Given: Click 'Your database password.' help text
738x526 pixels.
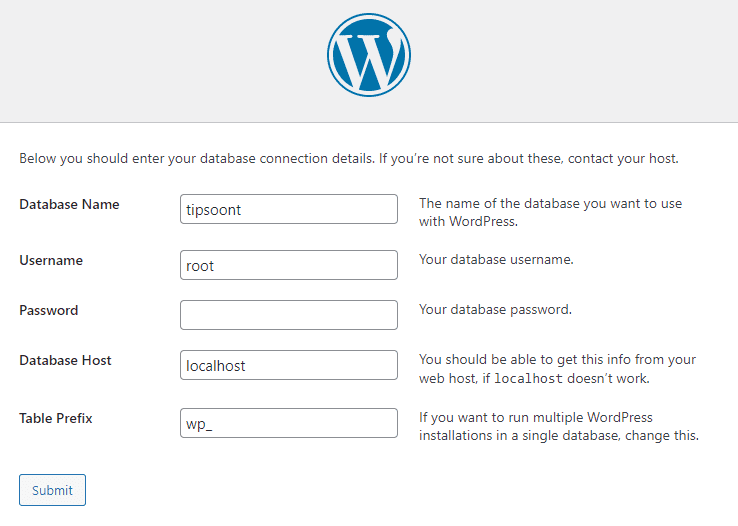Looking at the screenshot, I should point(495,310).
